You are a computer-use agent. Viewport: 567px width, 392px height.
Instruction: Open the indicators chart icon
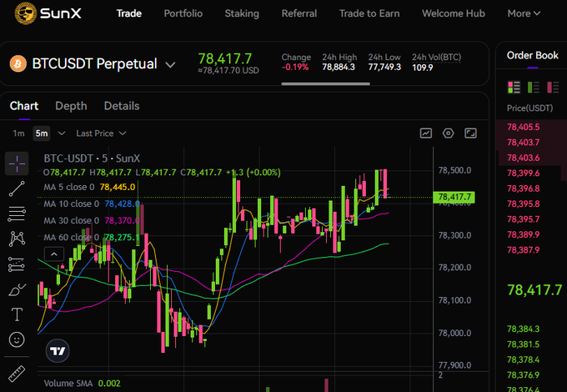426,133
